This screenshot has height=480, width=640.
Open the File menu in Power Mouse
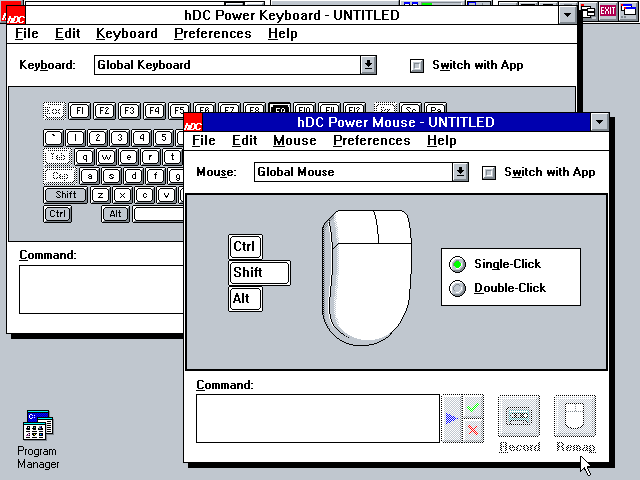204,140
